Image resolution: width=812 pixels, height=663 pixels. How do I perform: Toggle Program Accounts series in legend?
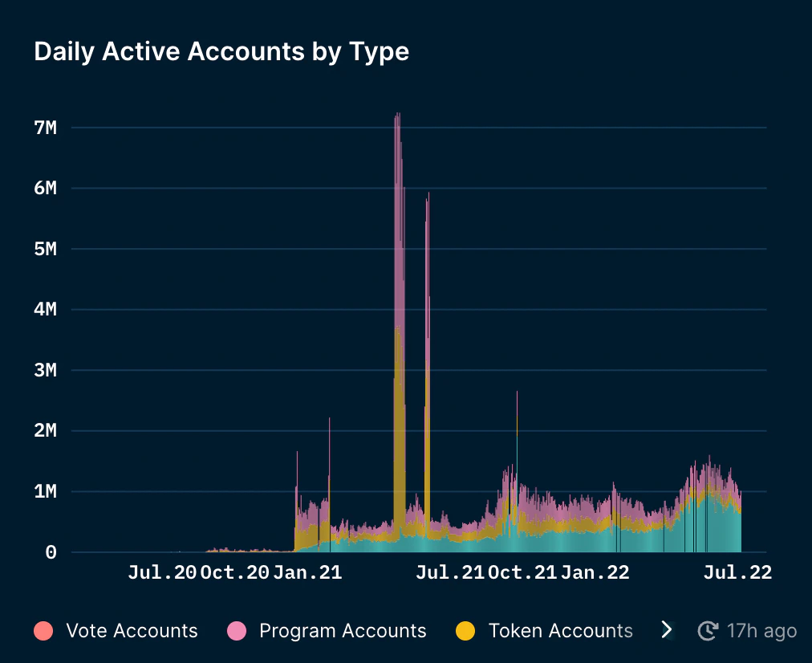327,630
